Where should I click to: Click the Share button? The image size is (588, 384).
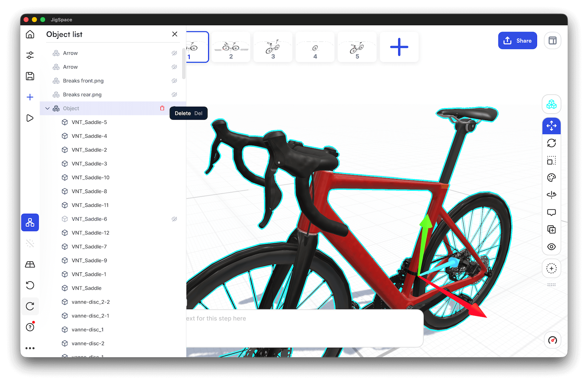coord(517,41)
